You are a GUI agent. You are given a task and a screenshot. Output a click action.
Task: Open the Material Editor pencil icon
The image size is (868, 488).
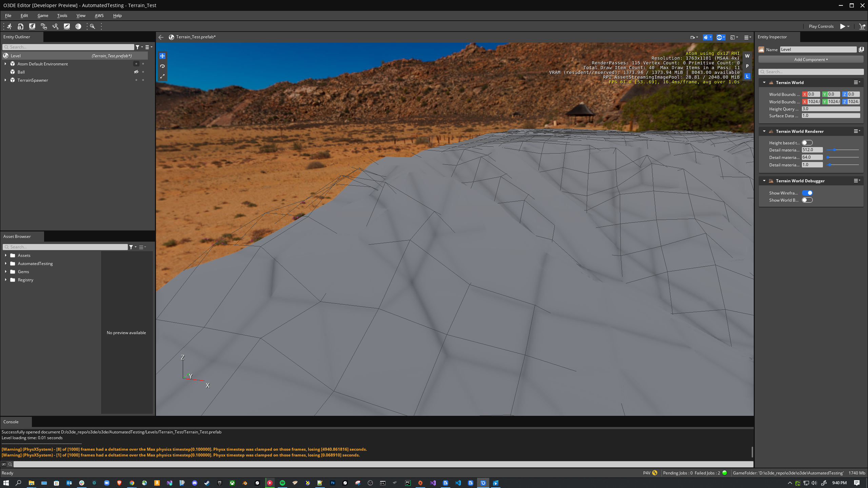[x=67, y=26]
